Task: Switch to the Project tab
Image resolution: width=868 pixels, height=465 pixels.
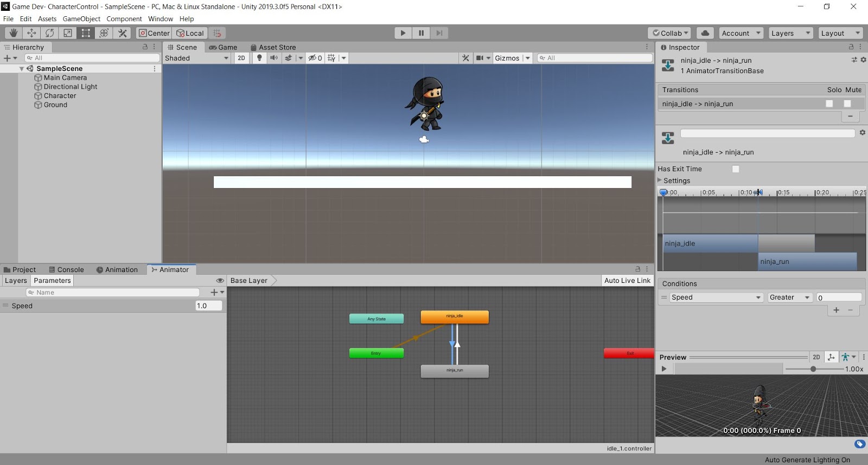Action: coord(20,269)
